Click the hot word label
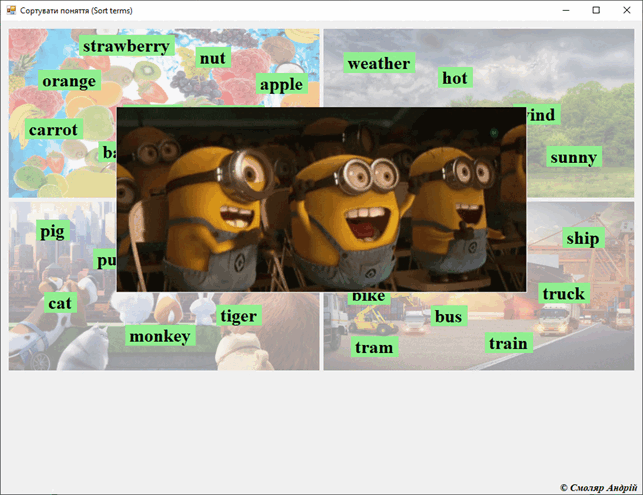Image resolution: width=643 pixels, height=495 pixels. click(x=455, y=78)
